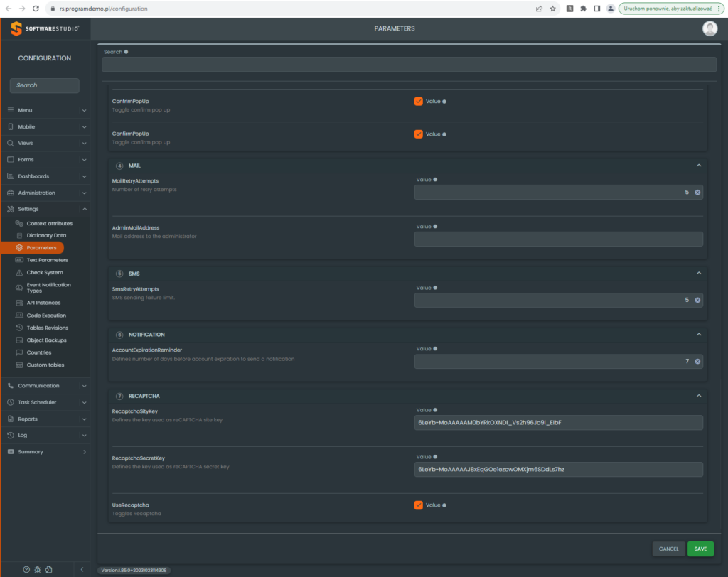Toggle the first ConfirmPopUp checkbox
Viewport: 728px width, 577px height.
click(x=419, y=102)
